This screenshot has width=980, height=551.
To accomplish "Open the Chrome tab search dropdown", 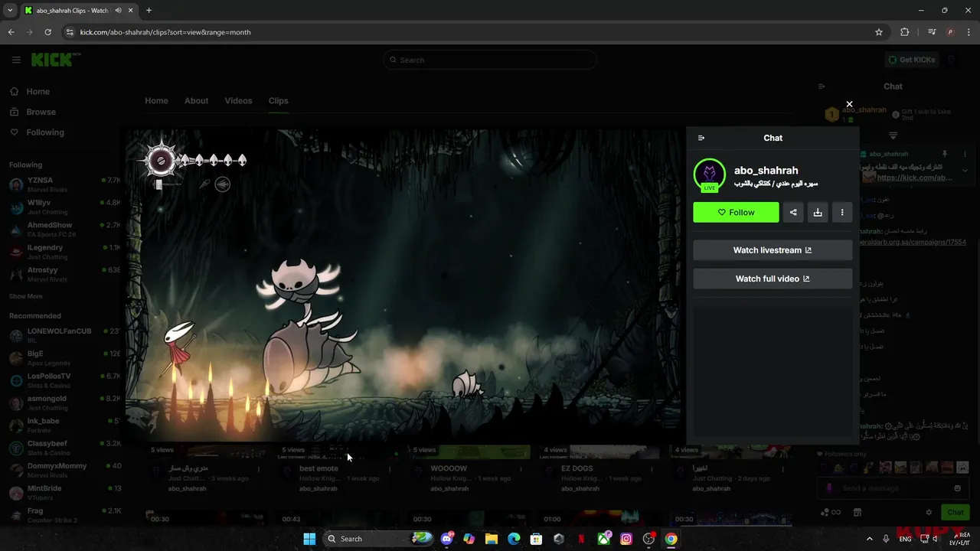I will pos(10,10).
